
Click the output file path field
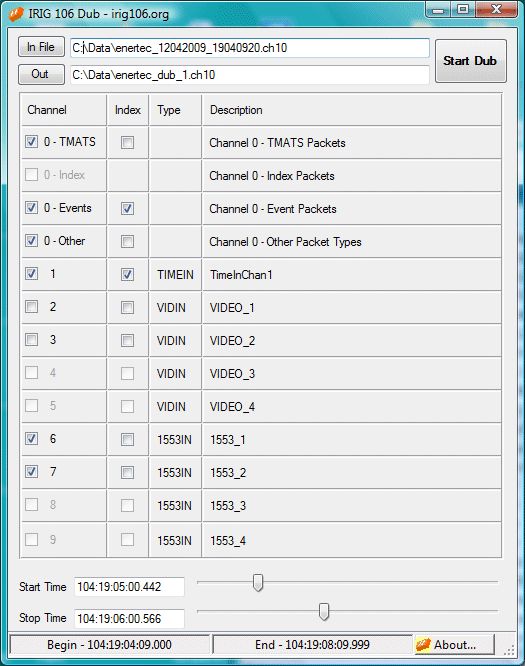tap(250, 75)
